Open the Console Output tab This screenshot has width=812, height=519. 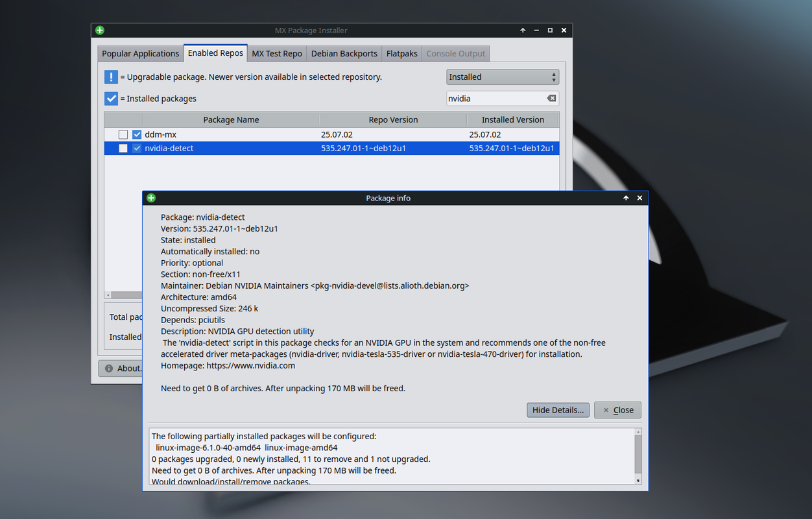(x=456, y=53)
